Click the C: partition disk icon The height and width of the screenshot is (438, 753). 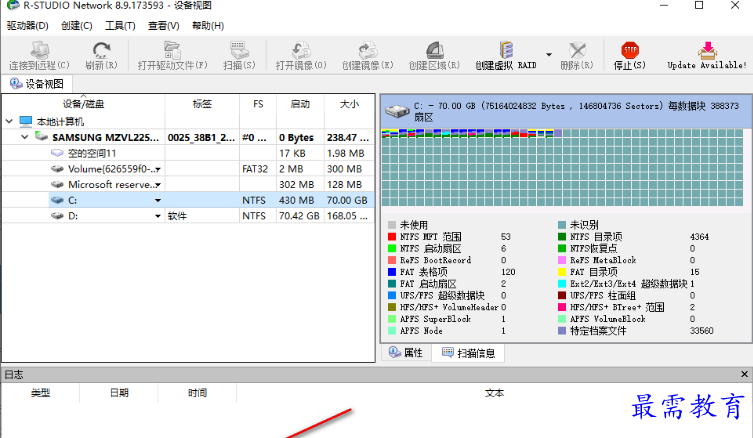click(57, 200)
